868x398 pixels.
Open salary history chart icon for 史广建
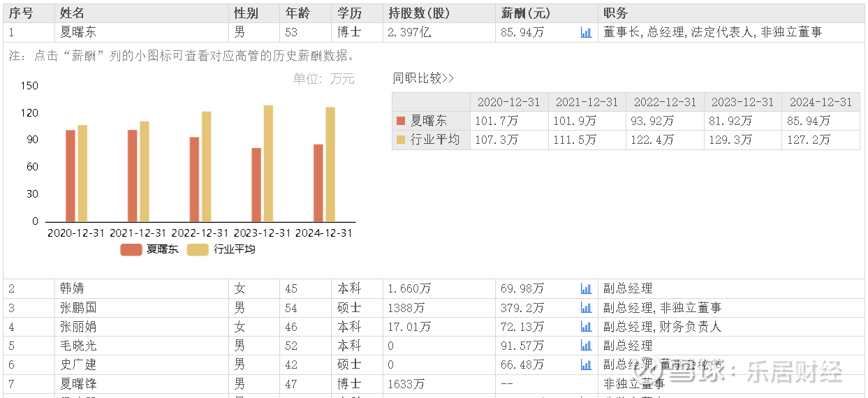pyautogui.click(x=586, y=364)
